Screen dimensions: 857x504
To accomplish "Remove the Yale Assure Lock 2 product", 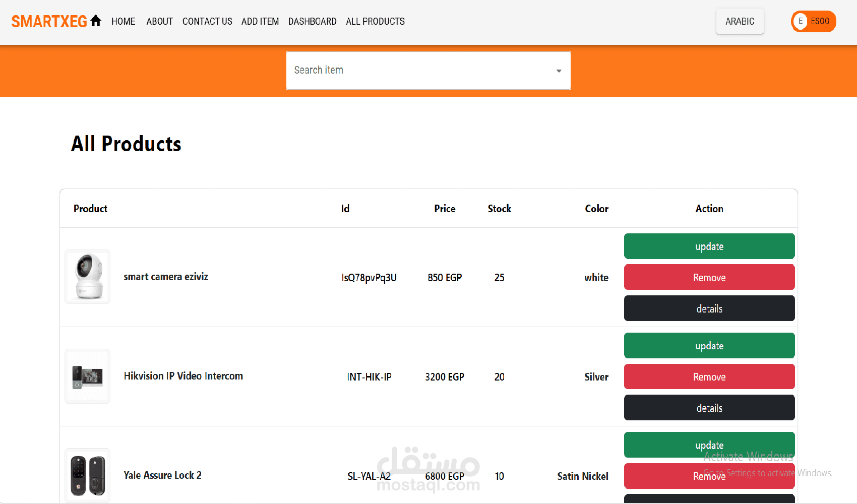I will pos(709,476).
